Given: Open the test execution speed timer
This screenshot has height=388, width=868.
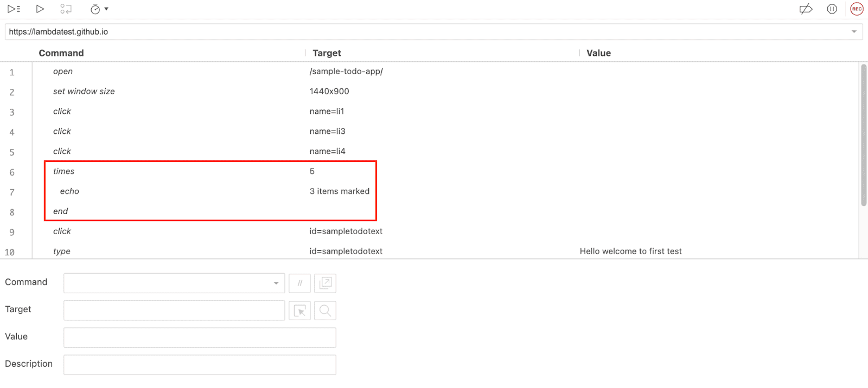Looking at the screenshot, I should point(95,9).
